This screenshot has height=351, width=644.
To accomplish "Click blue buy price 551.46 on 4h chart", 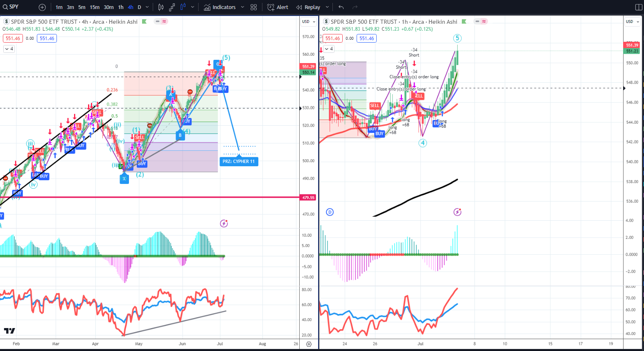I will click(x=47, y=38).
